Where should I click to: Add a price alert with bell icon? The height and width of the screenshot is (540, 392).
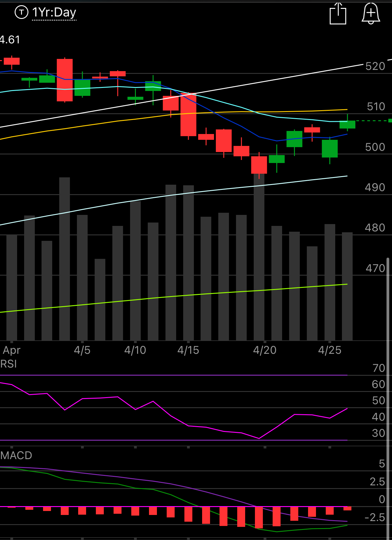371,13
